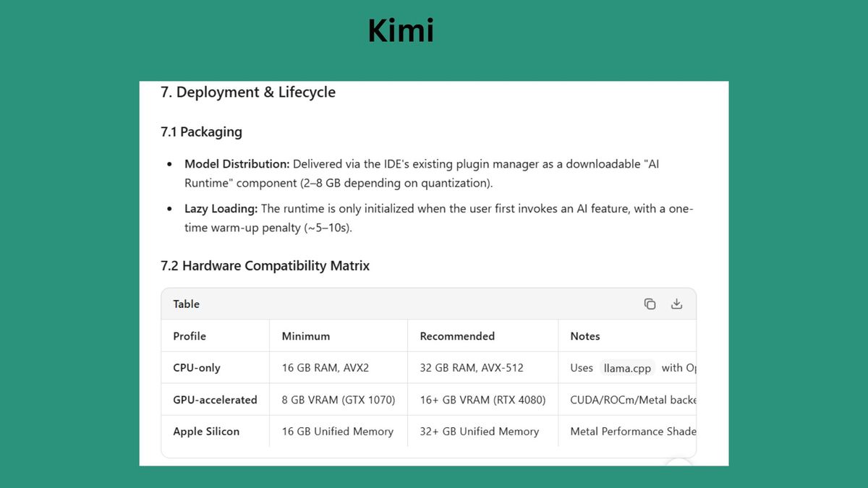
Task: Click the 'Kimi' title text
Action: coord(401,31)
